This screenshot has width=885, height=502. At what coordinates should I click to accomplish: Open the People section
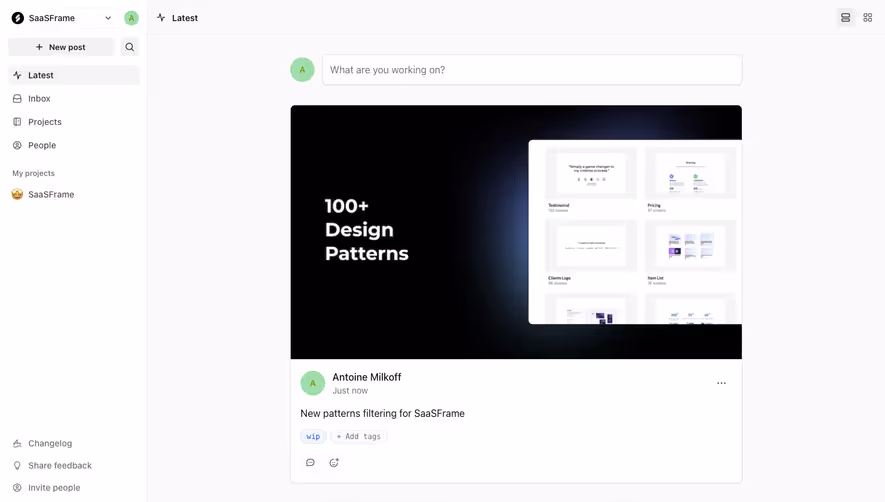(x=74, y=145)
